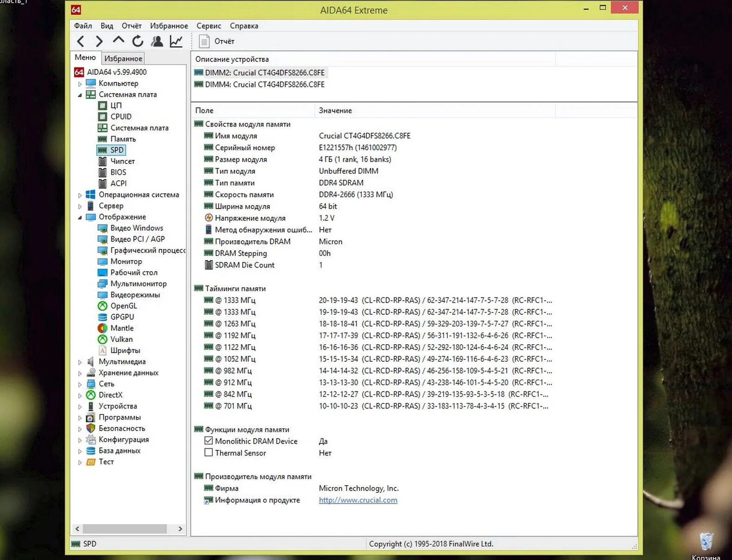Select Графический процессор in the tree
Screen dimensions: 732x560
(148, 250)
